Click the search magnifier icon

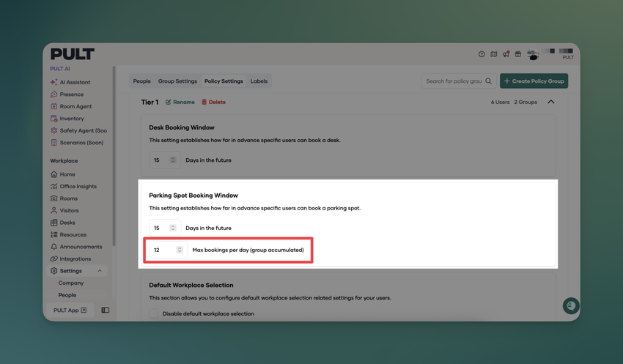pos(488,81)
